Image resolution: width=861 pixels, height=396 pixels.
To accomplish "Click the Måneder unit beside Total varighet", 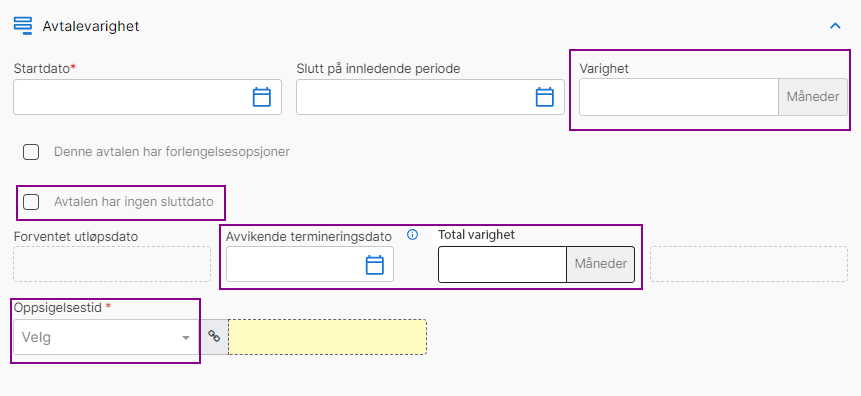I will click(x=600, y=264).
